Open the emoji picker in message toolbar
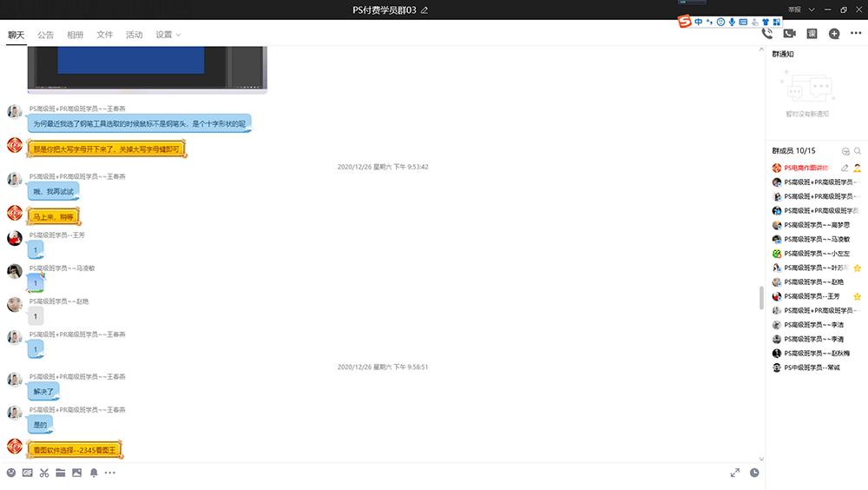The width and height of the screenshot is (868, 490). 11,473
